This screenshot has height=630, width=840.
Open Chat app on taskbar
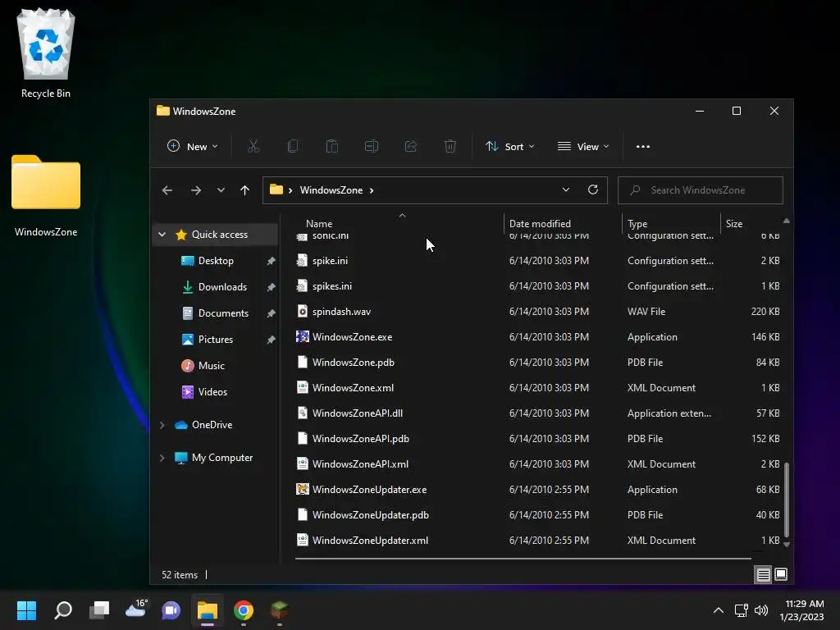171,610
